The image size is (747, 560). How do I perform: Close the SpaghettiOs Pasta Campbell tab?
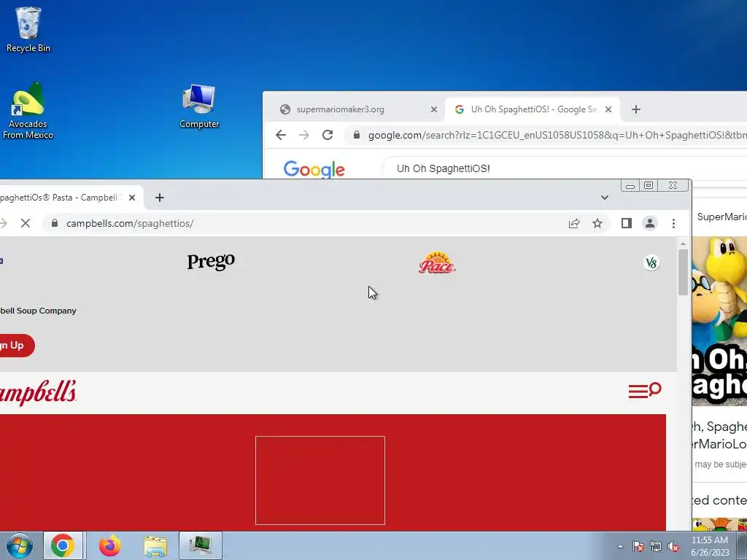[x=132, y=198]
